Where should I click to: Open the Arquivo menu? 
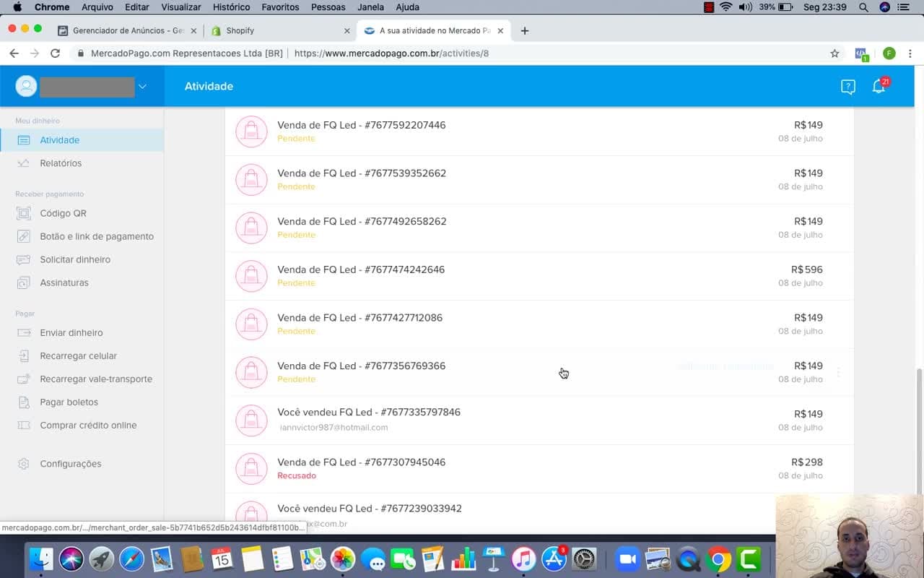(x=97, y=7)
